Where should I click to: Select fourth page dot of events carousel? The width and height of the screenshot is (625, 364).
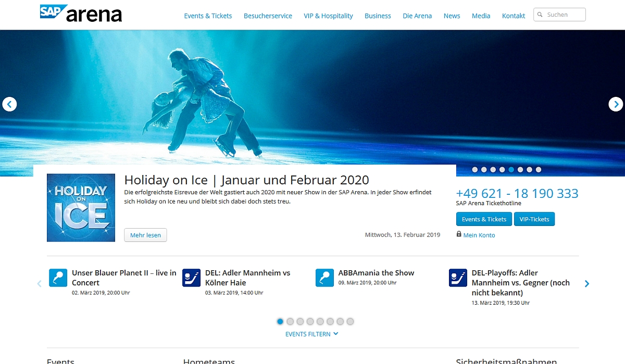coord(310,321)
